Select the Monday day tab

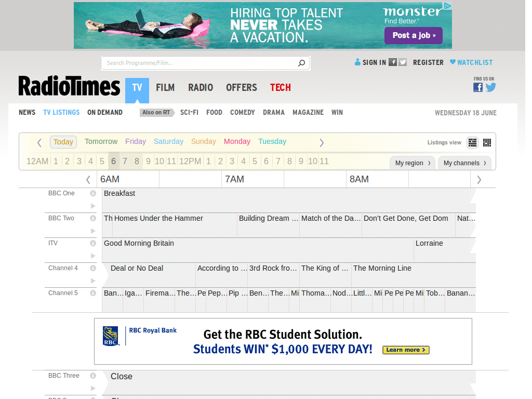pos(237,141)
